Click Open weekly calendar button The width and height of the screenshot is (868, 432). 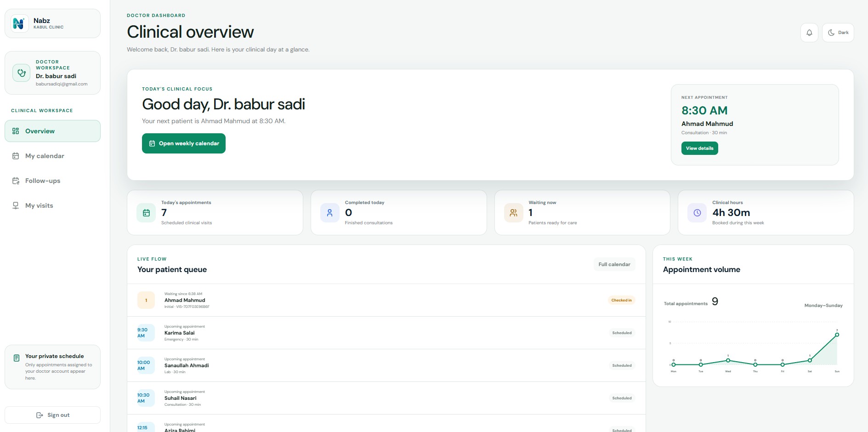pos(184,143)
